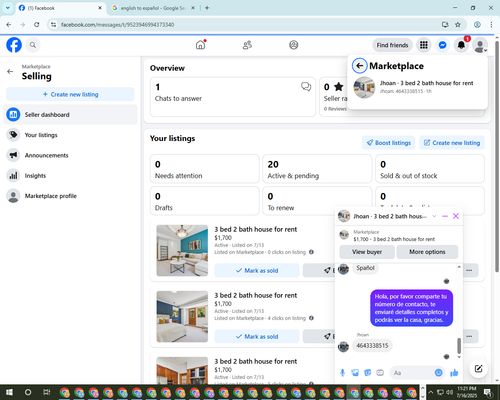Open the Groups icon in top navigation
This screenshot has width=500, height=400.
click(x=294, y=45)
